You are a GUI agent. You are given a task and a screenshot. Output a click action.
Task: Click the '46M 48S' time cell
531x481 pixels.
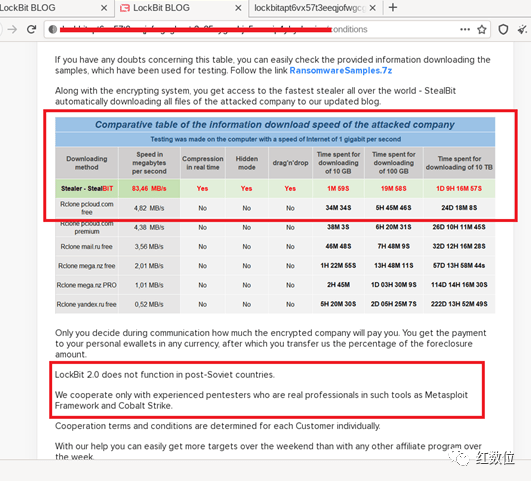coord(338,247)
